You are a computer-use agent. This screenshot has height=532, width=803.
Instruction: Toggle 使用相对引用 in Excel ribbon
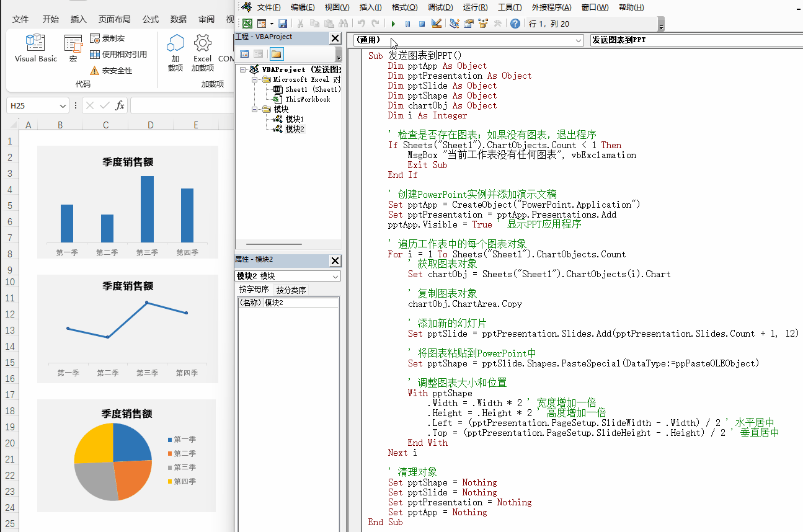(118, 54)
